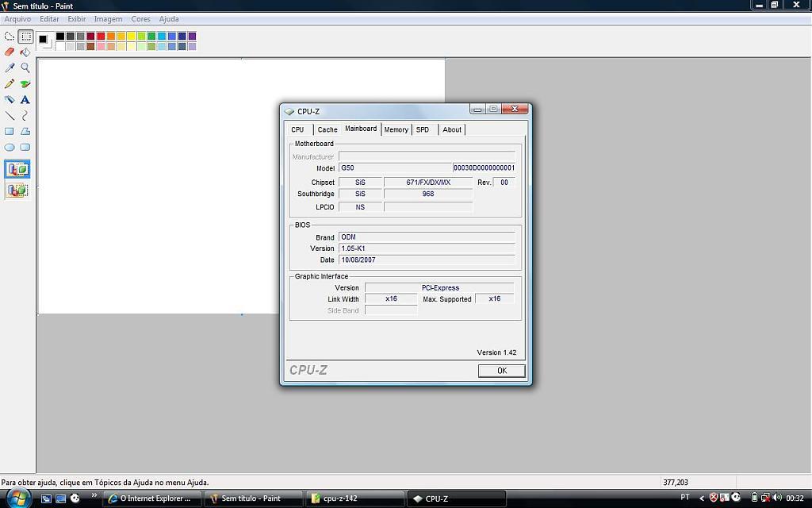This screenshot has width=812, height=508.
Task: Choose the Brush tool in Paint
Action: click(25, 83)
